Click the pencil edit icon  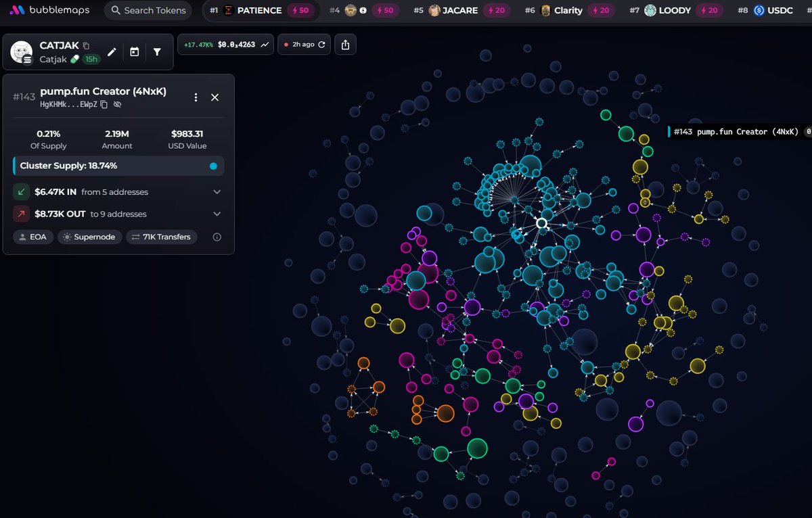[x=112, y=52]
